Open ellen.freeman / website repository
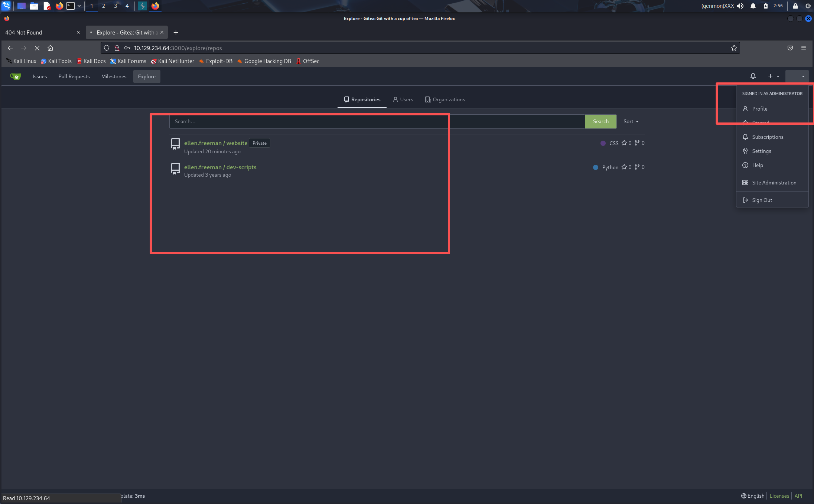814x504 pixels. [x=215, y=143]
